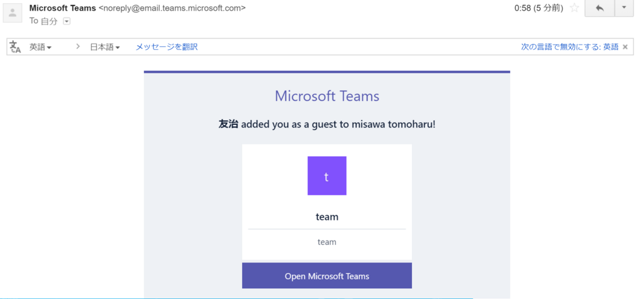Click 次の言語で無効にする: 英語 link
The height and width of the screenshot is (299, 644).
(x=570, y=47)
